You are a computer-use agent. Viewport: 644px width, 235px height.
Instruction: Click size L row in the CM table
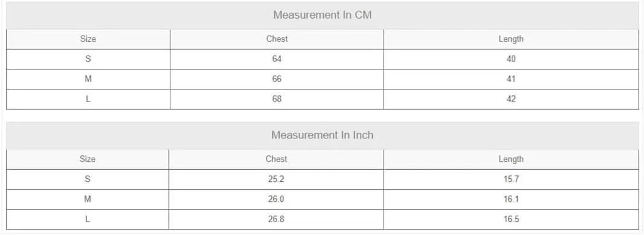(323, 100)
